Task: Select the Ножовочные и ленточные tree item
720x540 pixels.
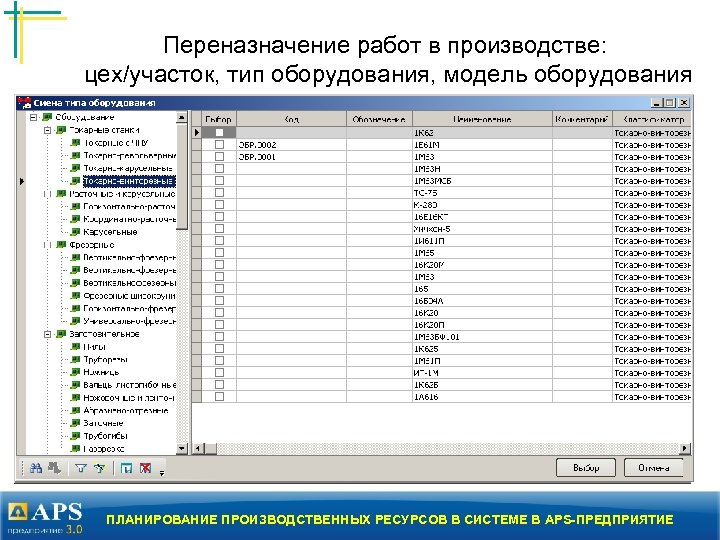Action: [x=129, y=398]
